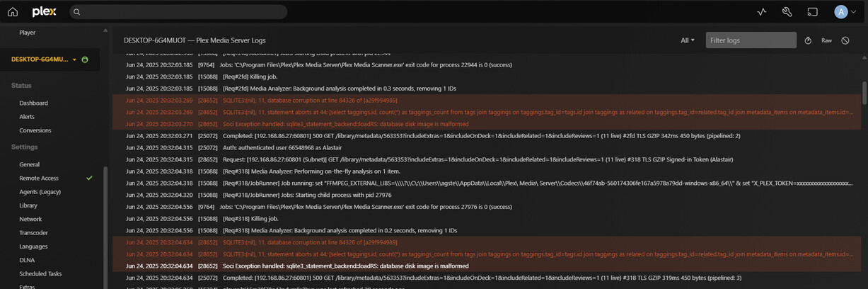This screenshot has width=868, height=289.
Task: Click the Remote Access green checkmark
Action: click(89, 178)
